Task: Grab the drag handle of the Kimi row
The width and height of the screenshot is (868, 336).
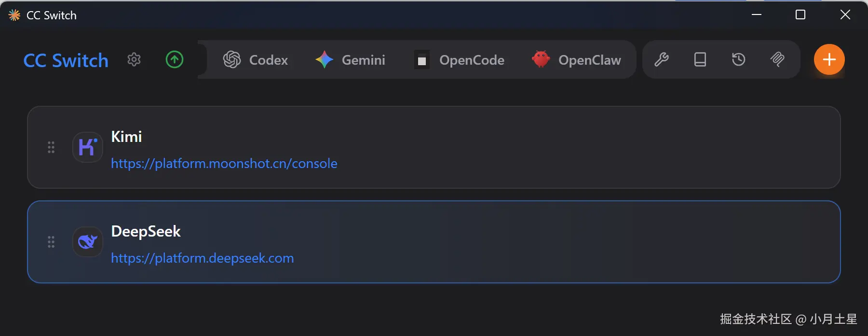Action: (51, 147)
